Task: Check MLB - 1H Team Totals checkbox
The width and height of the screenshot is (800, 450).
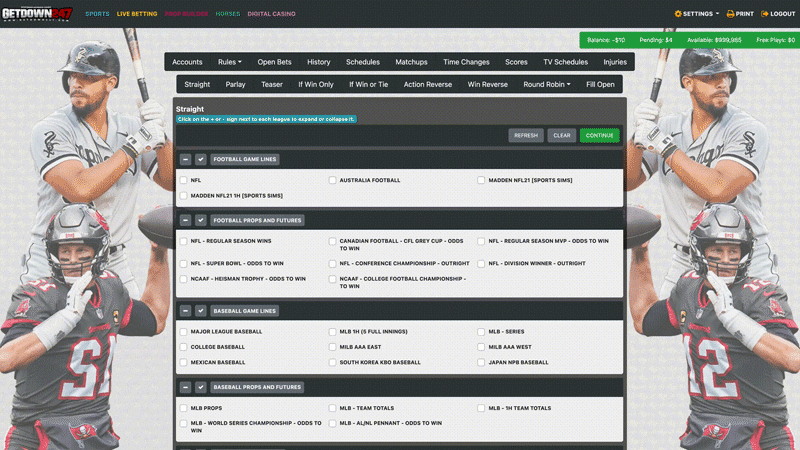Action: [481, 408]
